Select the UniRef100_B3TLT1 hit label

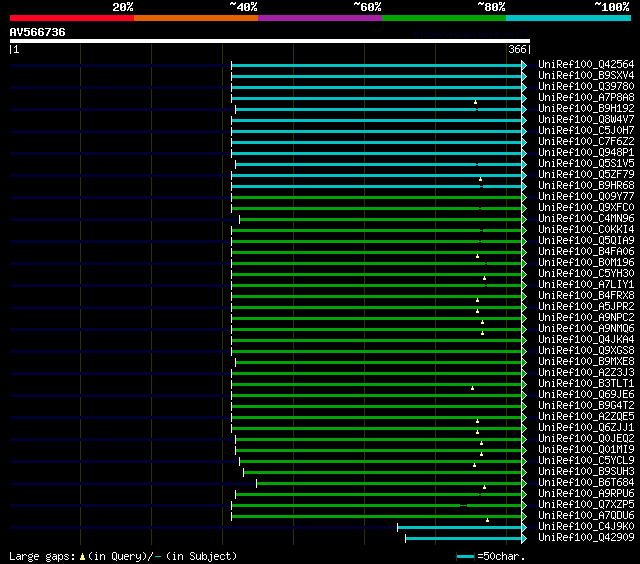[586, 383]
